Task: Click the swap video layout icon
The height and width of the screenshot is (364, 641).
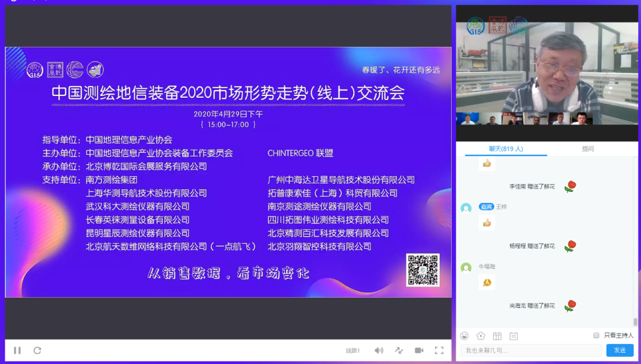Action: coord(399,350)
